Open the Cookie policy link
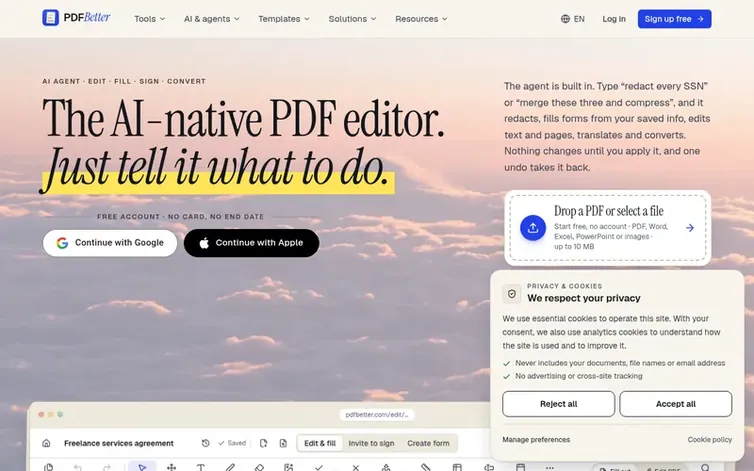 (710, 440)
